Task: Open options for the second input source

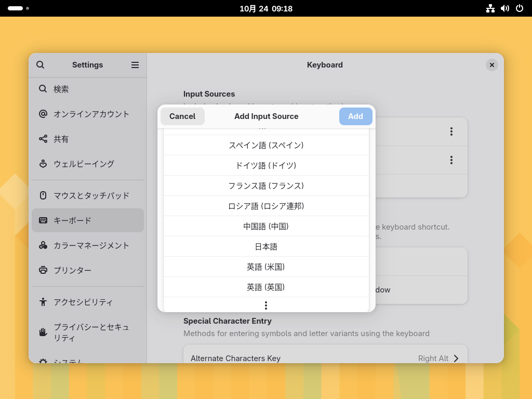Action: click(451, 160)
